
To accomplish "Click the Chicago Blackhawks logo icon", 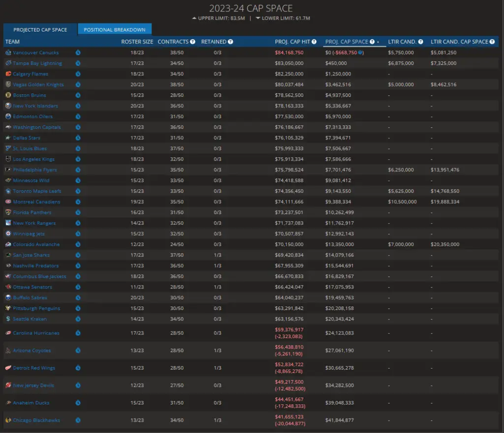I will [x=8, y=420].
